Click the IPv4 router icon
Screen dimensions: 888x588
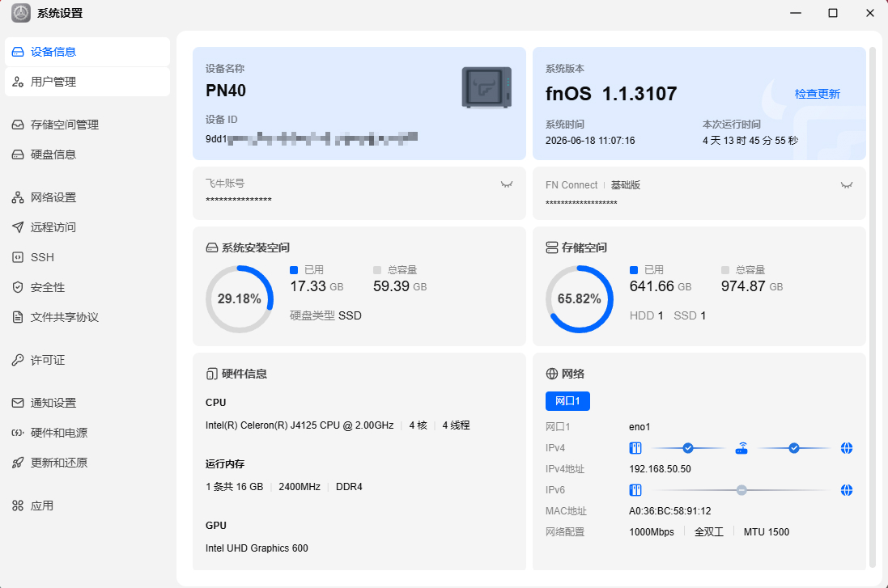click(741, 448)
